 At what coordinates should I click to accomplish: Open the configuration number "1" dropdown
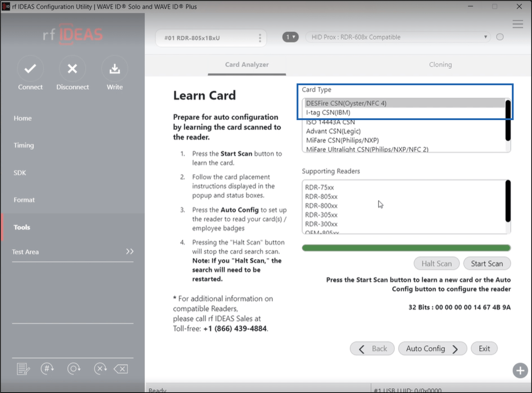coord(290,37)
